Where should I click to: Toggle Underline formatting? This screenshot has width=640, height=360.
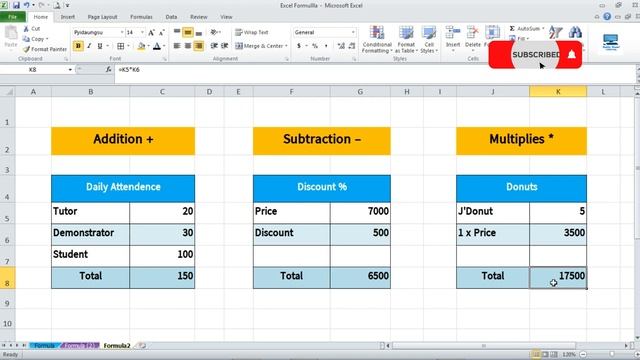(x=100, y=46)
